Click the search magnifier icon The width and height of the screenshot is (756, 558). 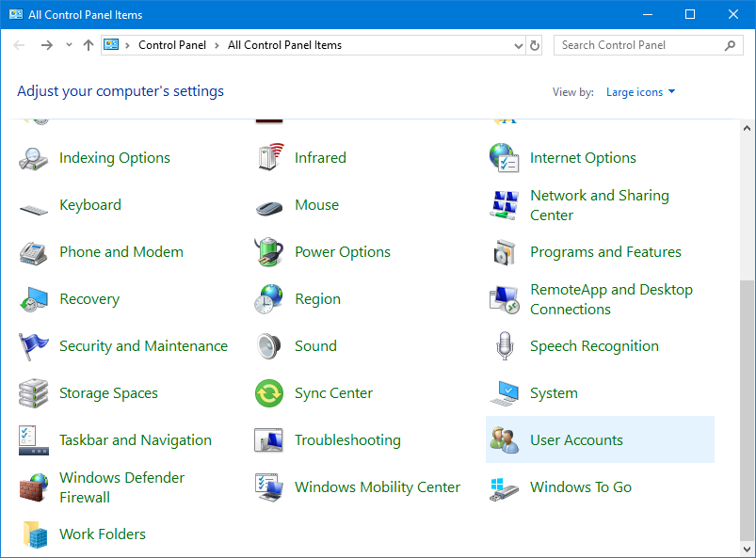click(x=730, y=45)
